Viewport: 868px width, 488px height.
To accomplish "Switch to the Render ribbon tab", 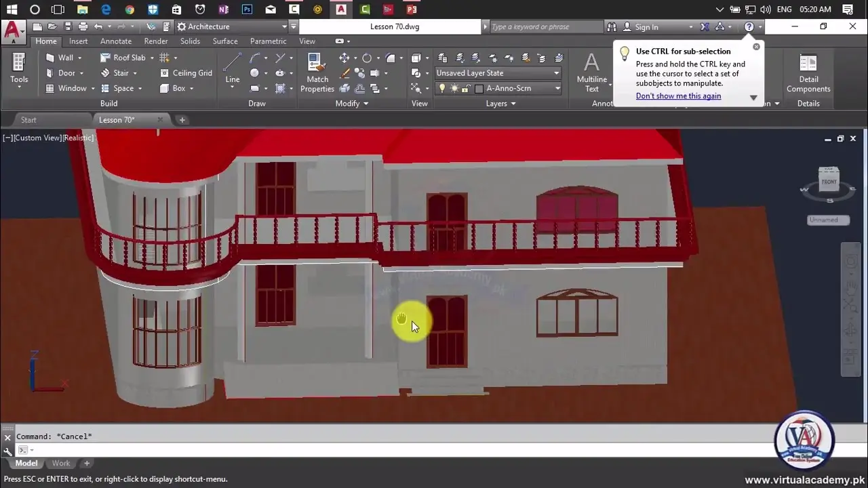I will [x=155, y=41].
